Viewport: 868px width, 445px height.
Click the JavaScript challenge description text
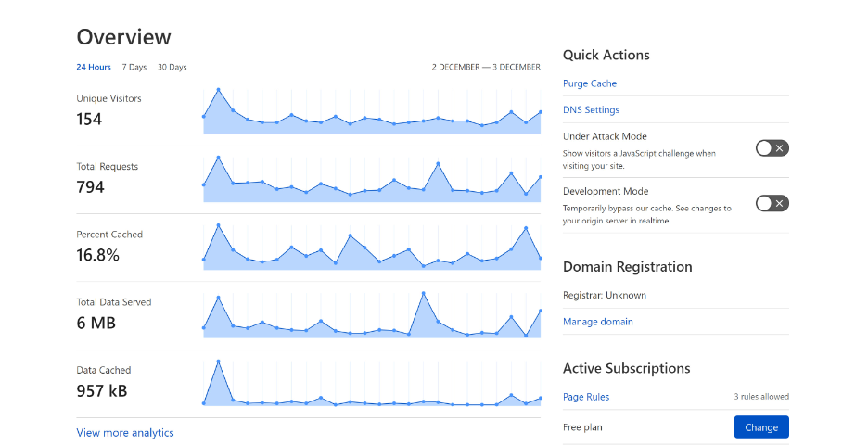[x=639, y=159]
